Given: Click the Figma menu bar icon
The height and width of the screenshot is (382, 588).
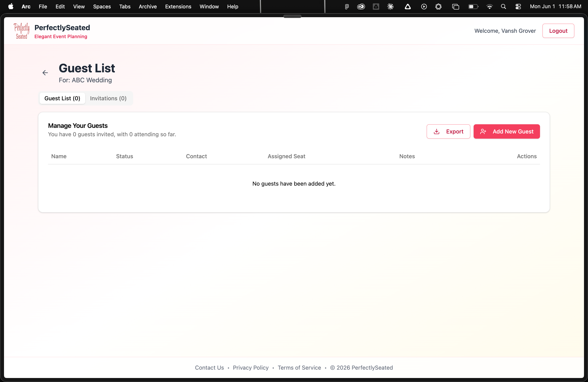Looking at the screenshot, I should [347, 7].
